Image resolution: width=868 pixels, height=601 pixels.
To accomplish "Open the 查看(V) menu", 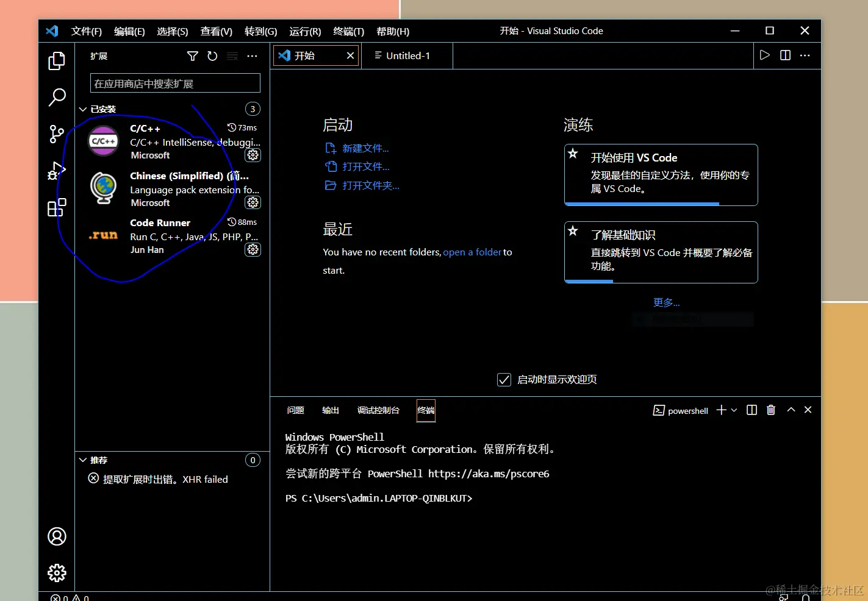I will pyautogui.click(x=217, y=31).
